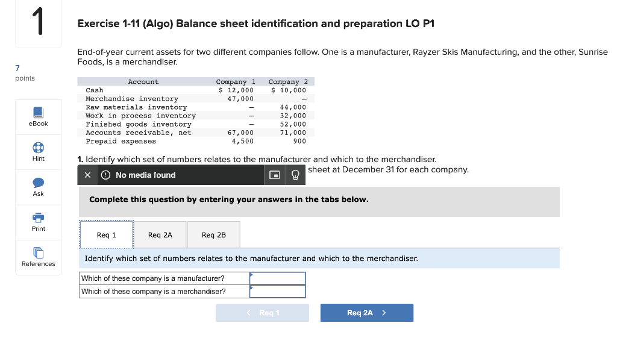
Task: Open the Req 2B tab
Action: click(x=213, y=234)
